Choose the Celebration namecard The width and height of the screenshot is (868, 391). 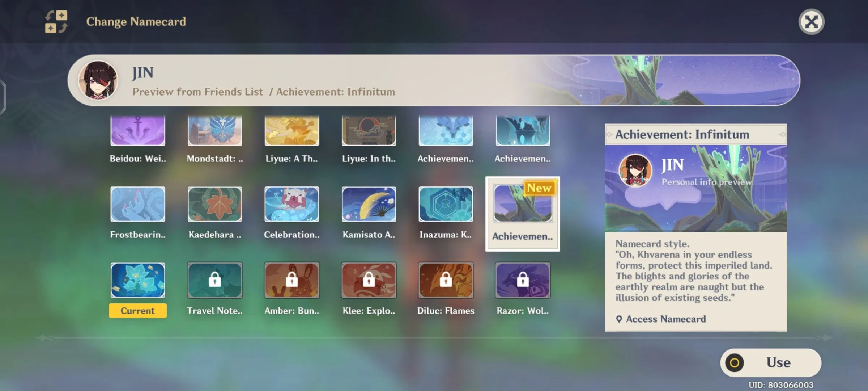pyautogui.click(x=292, y=205)
